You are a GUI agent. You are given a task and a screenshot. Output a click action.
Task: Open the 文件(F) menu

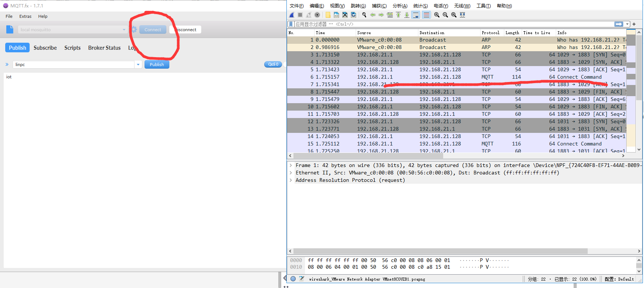click(296, 6)
